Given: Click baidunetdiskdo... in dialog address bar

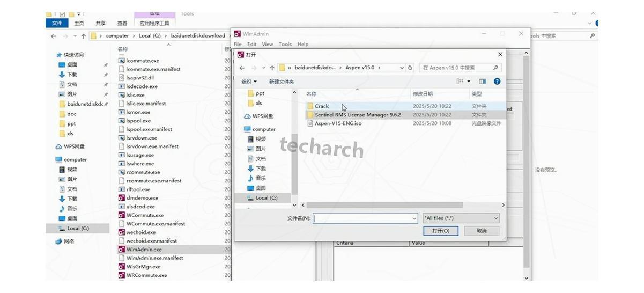Looking at the screenshot, I should tap(315, 68).
